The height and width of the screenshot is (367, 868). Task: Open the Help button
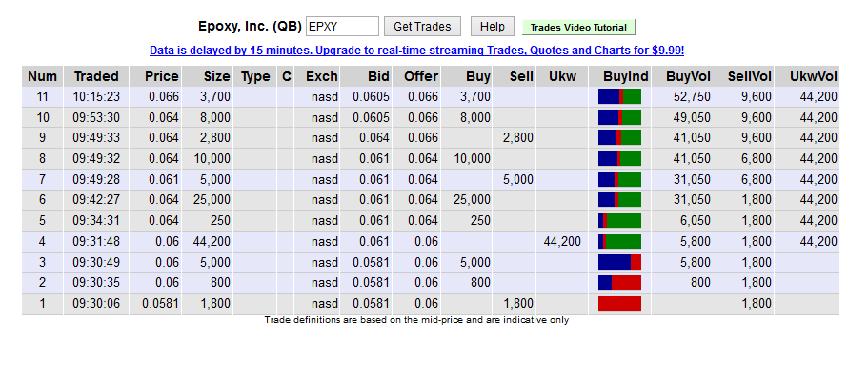tap(493, 27)
